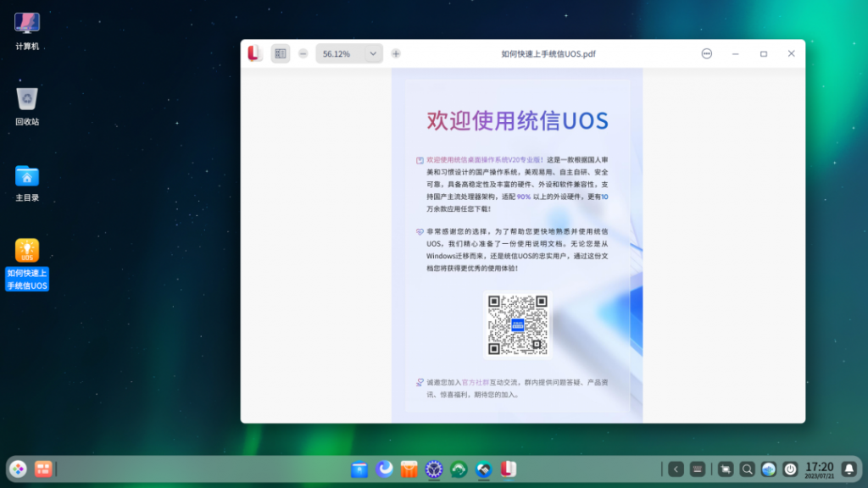Viewport: 868px width, 488px height.
Task: Open the Control Center gear in the dock
Action: [x=434, y=469]
